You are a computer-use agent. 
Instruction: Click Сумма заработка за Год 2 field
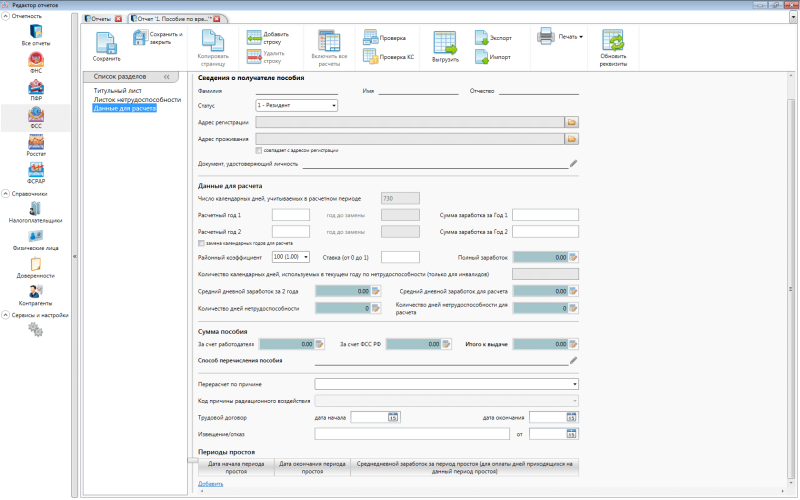pos(545,232)
